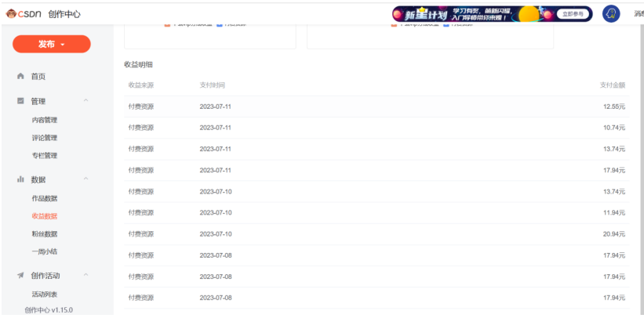Click the 数据 bar chart icon
The width and height of the screenshot is (644, 318).
coord(20,179)
